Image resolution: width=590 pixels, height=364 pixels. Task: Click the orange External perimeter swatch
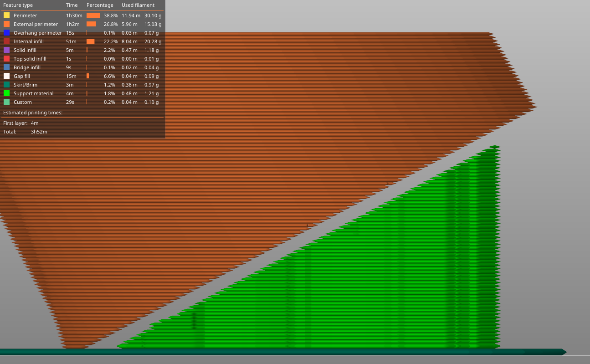(6, 24)
